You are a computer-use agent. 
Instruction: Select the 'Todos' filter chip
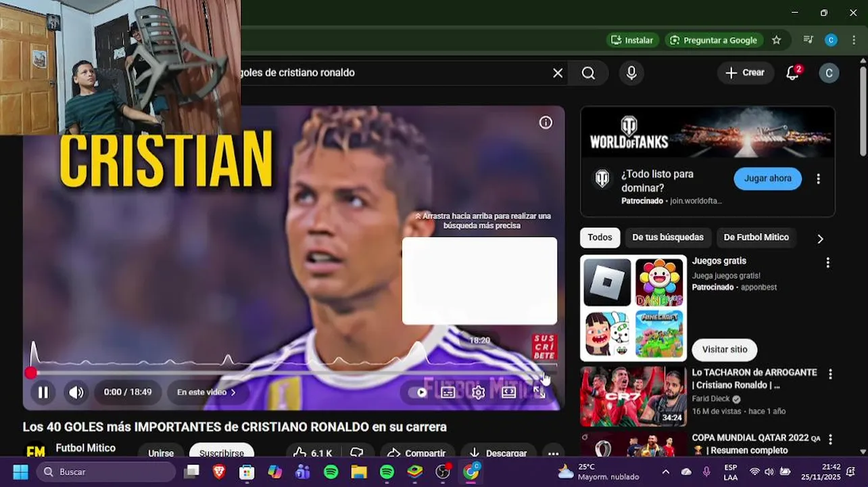(x=600, y=237)
